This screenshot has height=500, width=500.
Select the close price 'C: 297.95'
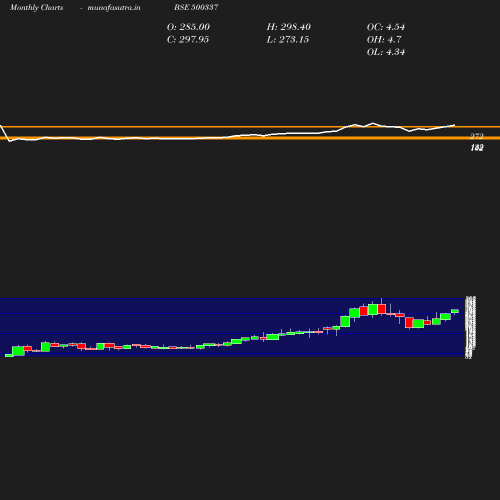[x=188, y=40]
